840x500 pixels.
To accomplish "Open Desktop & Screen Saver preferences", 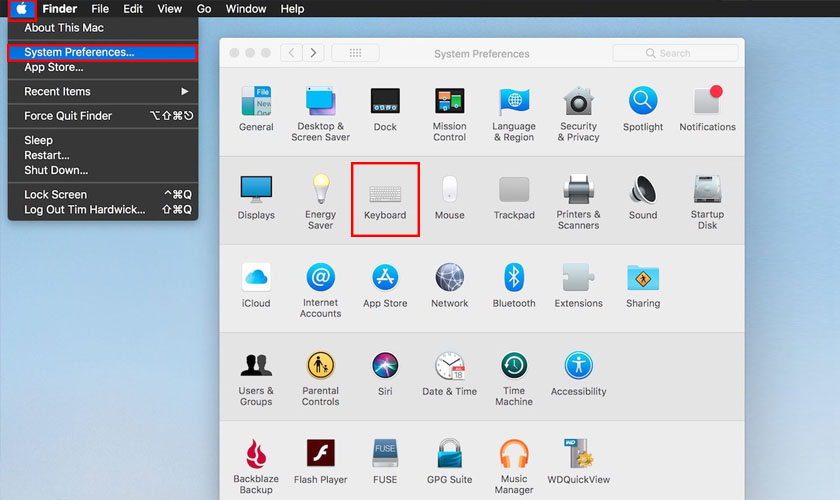I will coord(320,114).
